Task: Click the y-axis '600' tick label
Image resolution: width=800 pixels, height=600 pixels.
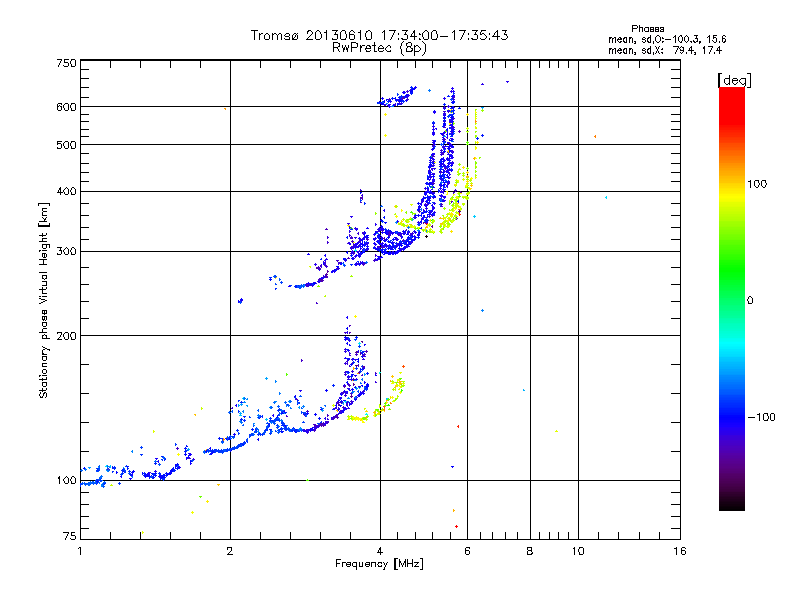Action: pyautogui.click(x=66, y=107)
